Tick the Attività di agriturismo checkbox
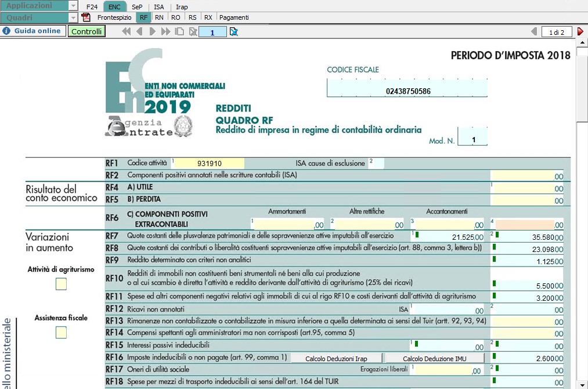588x389 pixels. coord(61,284)
